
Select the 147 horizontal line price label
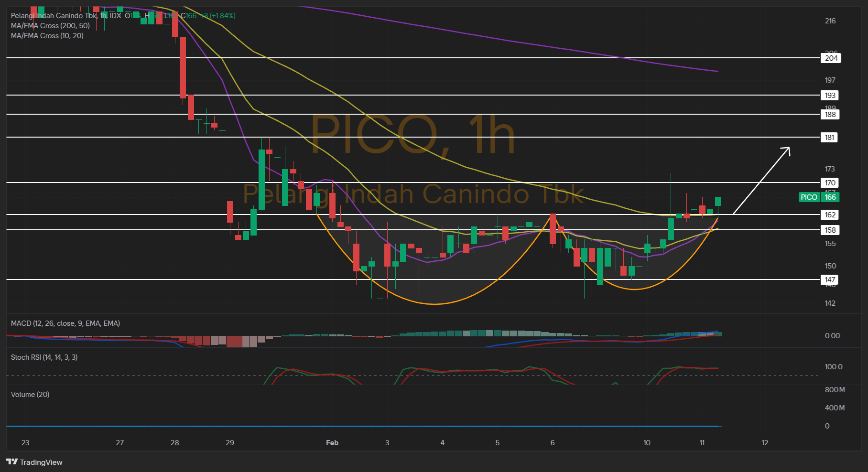[x=829, y=280]
